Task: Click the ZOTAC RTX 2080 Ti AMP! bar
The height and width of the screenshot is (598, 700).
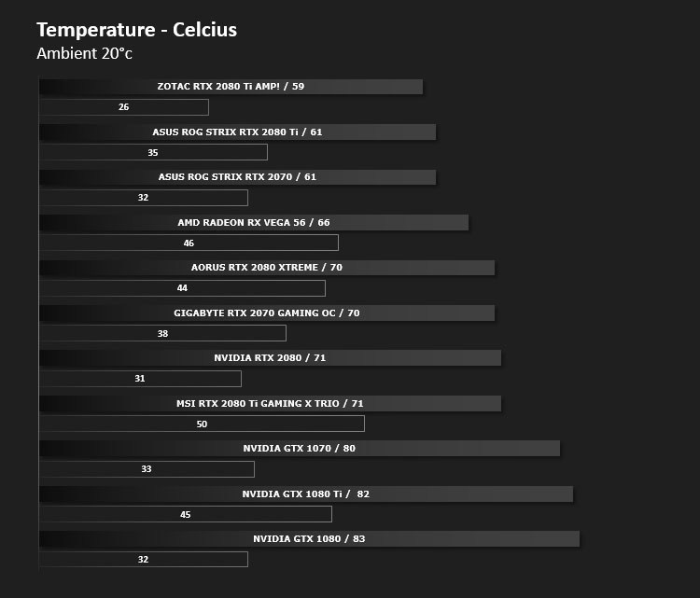Action: click(x=231, y=87)
